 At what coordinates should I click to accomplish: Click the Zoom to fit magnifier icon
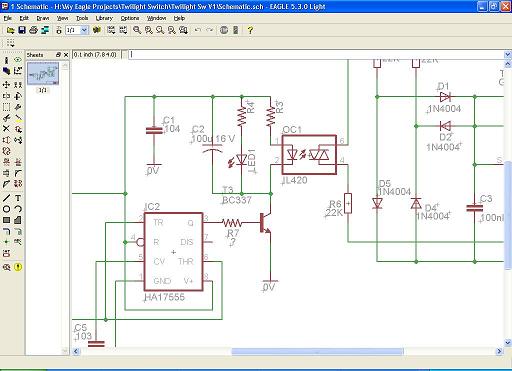tap(137, 30)
